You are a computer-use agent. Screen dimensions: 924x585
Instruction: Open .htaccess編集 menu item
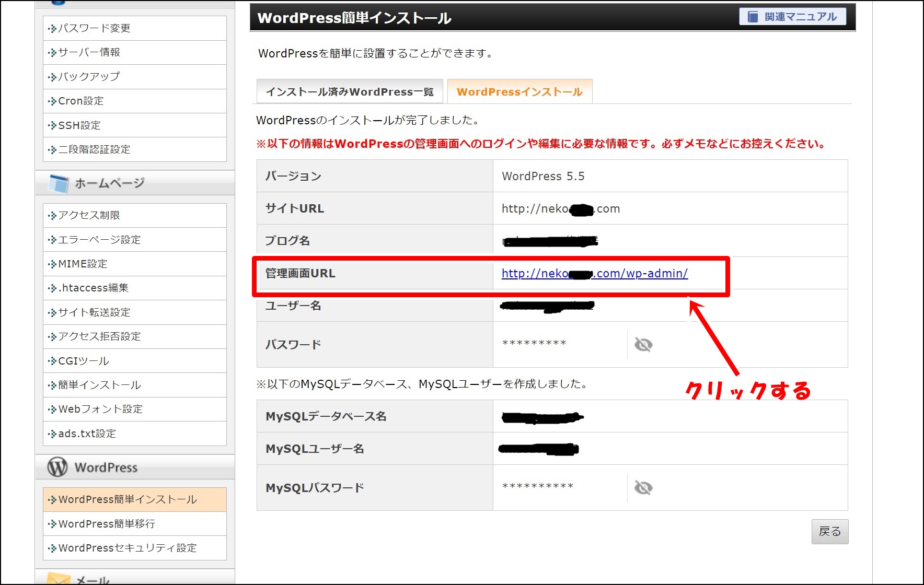[135, 288]
